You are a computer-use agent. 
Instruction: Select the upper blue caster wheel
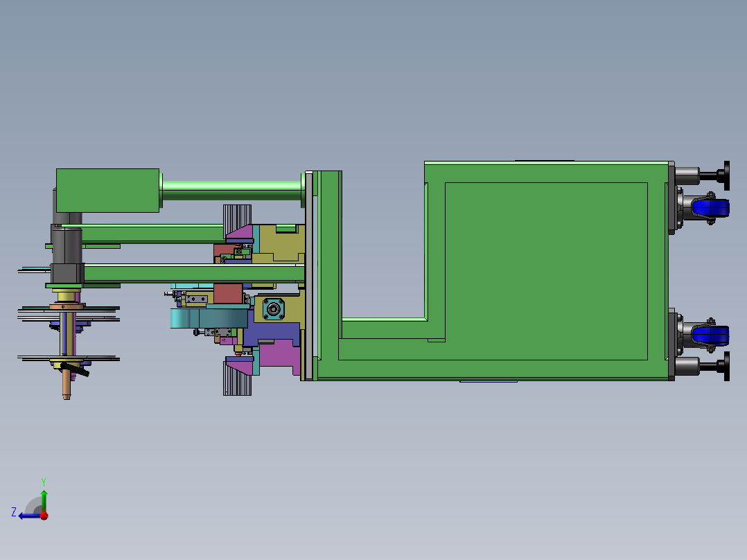click(710, 208)
